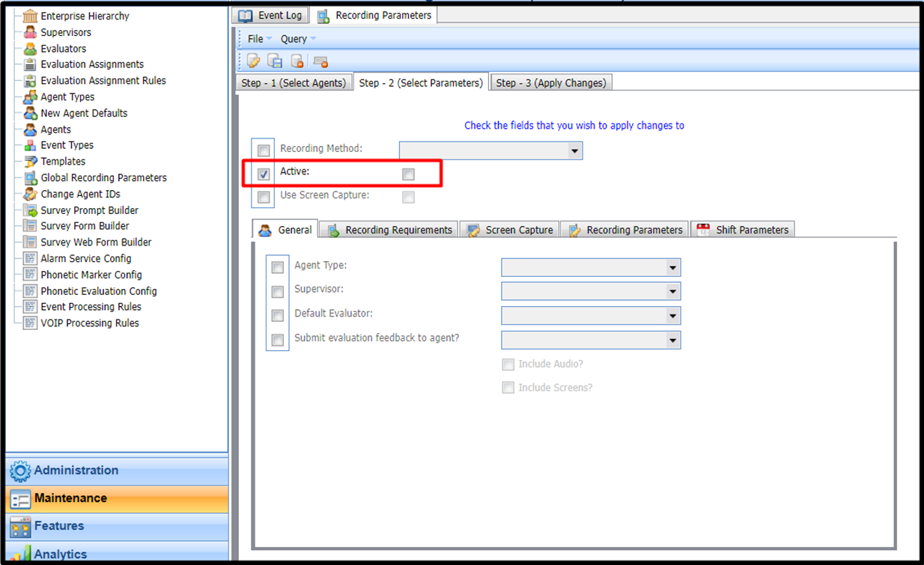This screenshot has height=565, width=924.
Task: Open the Agent Types icon
Action: pyautogui.click(x=30, y=97)
